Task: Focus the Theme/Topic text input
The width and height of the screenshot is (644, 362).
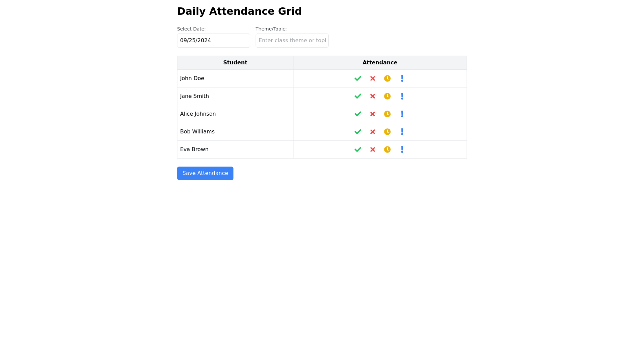Action: 292,41
